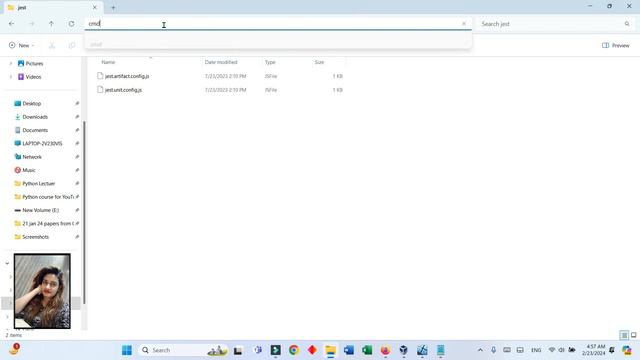This screenshot has height=360, width=640.
Task: Click the Back navigation arrow
Action: (x=11, y=24)
